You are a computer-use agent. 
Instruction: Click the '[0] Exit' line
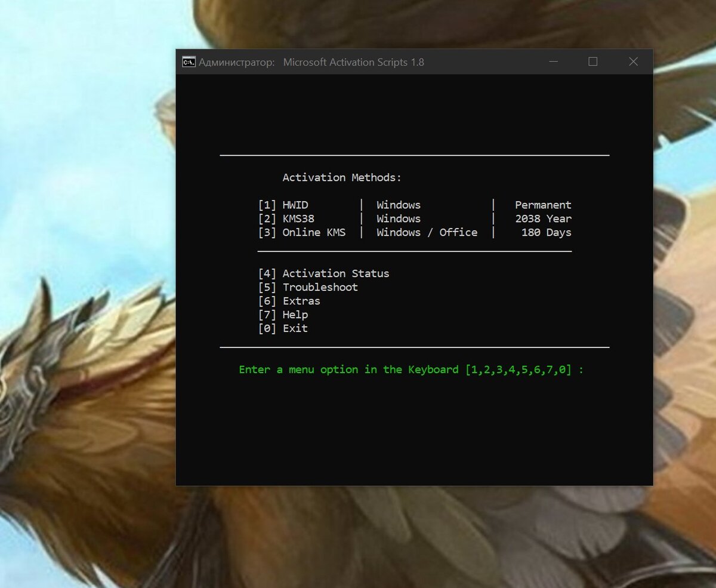pyautogui.click(x=283, y=328)
